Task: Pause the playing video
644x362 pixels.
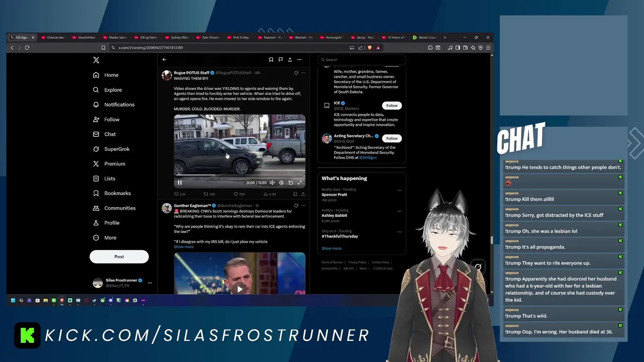Action: click(180, 183)
